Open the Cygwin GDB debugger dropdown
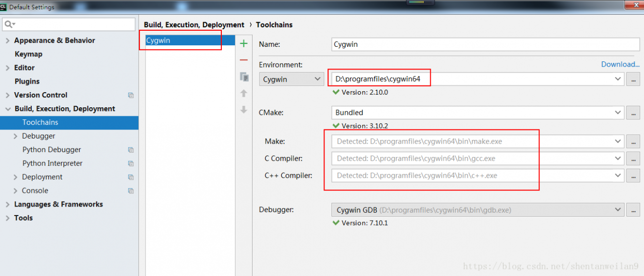Screen dimensions: 644x276 click(x=618, y=210)
